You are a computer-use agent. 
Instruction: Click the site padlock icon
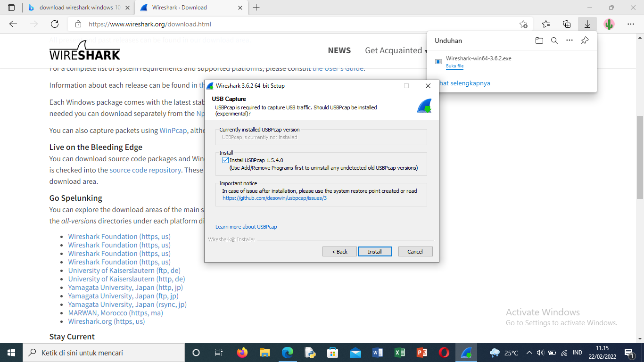(x=78, y=24)
